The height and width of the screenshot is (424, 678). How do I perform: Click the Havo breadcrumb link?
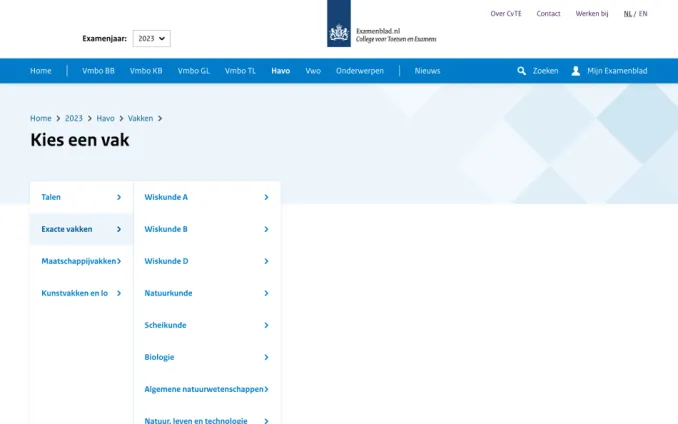click(105, 118)
